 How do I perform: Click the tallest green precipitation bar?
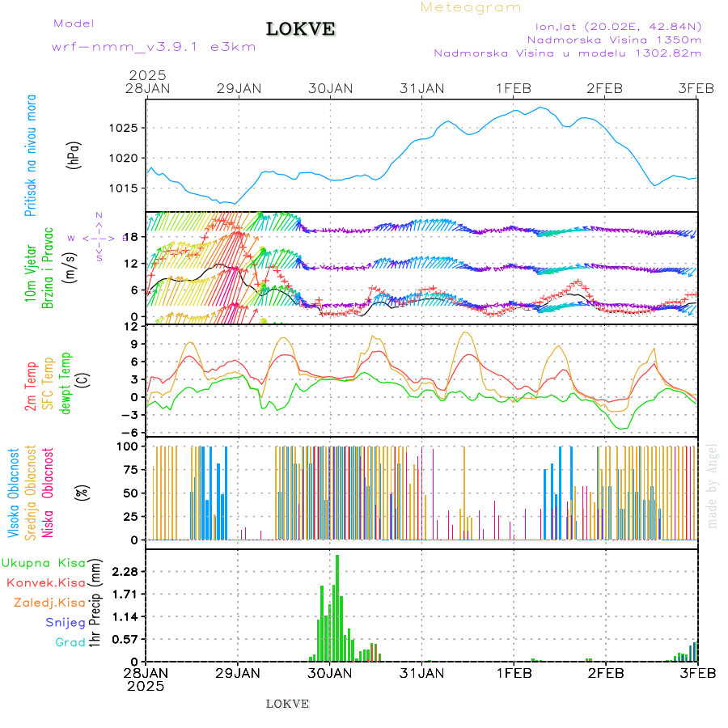click(x=337, y=607)
